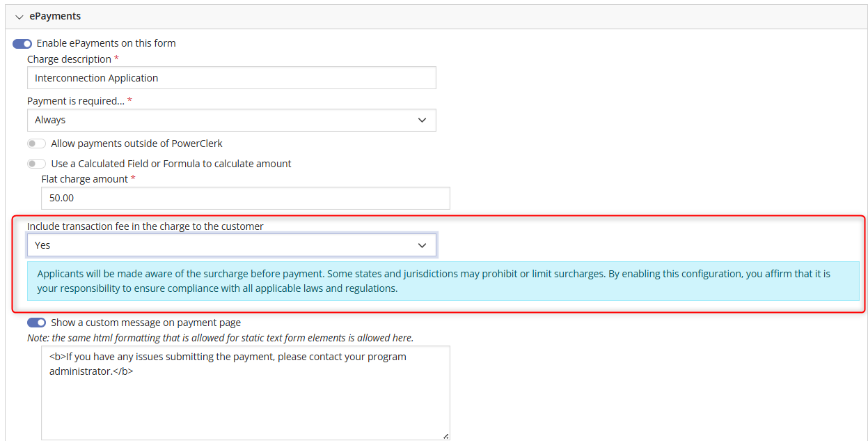This screenshot has height=441, width=868.
Task: Turn on the Calculated Field or Formula option
Action: pos(36,163)
